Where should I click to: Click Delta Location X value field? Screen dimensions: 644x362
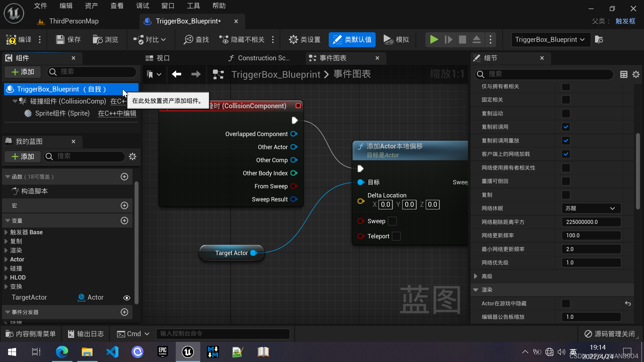pyautogui.click(x=385, y=204)
